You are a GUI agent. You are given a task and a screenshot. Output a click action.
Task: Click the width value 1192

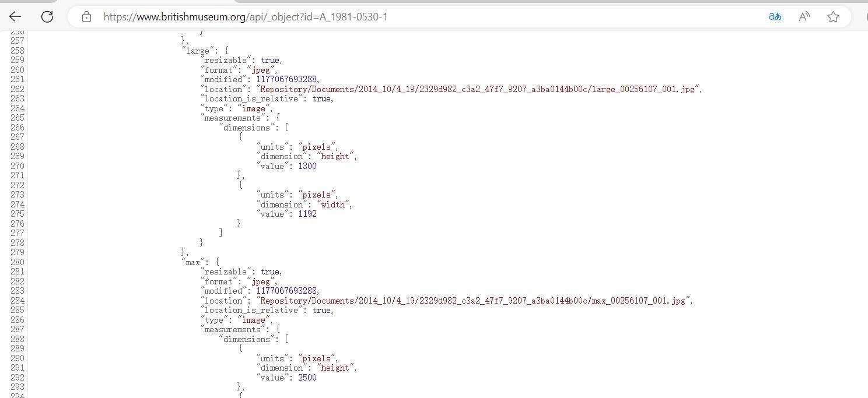point(307,214)
